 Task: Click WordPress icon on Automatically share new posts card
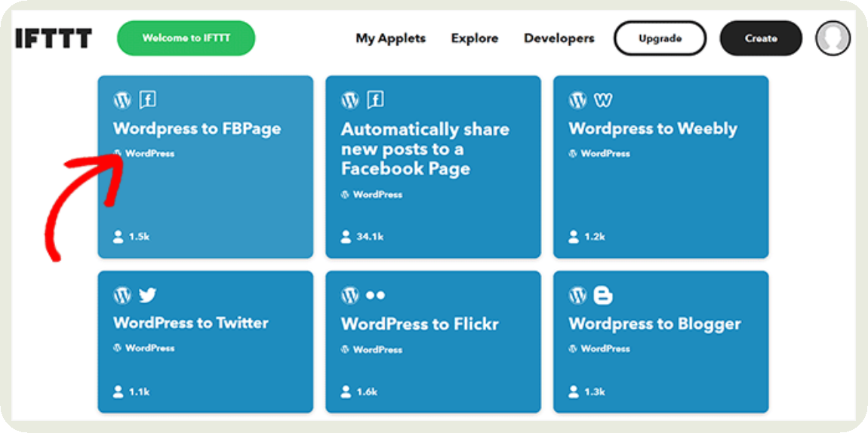pyautogui.click(x=350, y=100)
